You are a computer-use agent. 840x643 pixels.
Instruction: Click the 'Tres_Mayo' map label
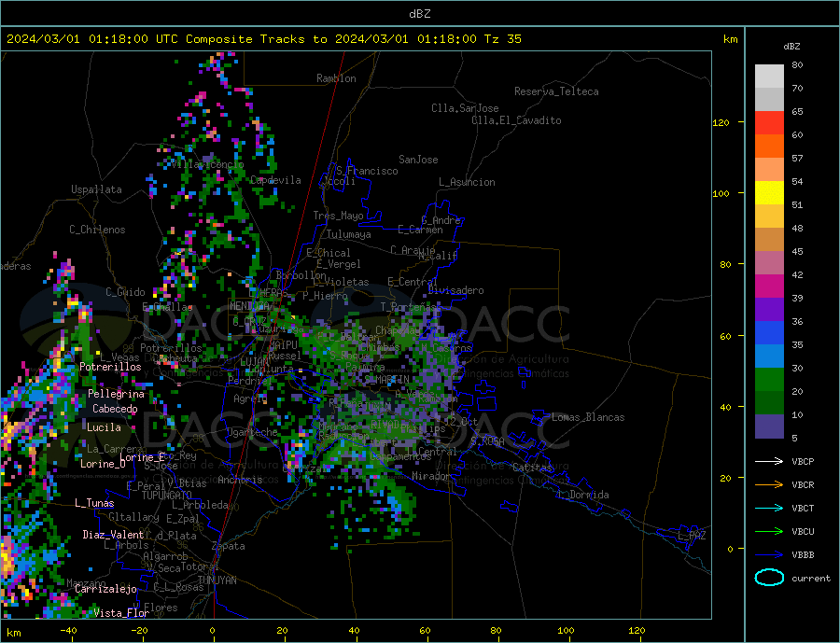(338, 216)
